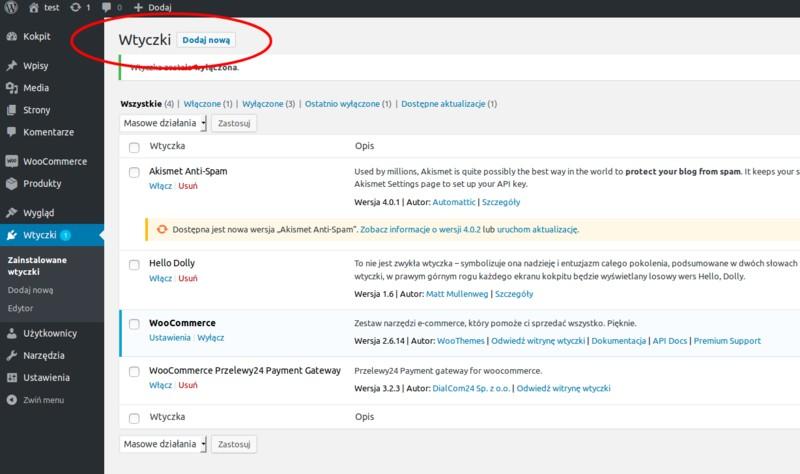Image resolution: width=800 pixels, height=474 pixels.
Task: Click Wtyczka column header to sort
Action: [167, 146]
